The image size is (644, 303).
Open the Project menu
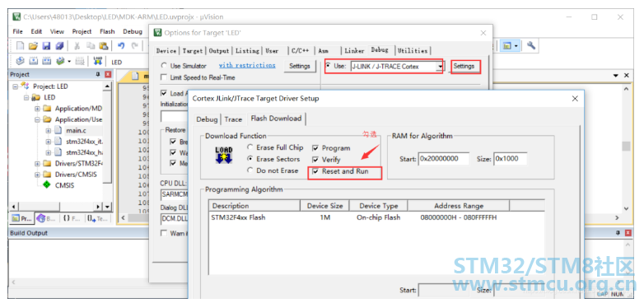(x=82, y=31)
